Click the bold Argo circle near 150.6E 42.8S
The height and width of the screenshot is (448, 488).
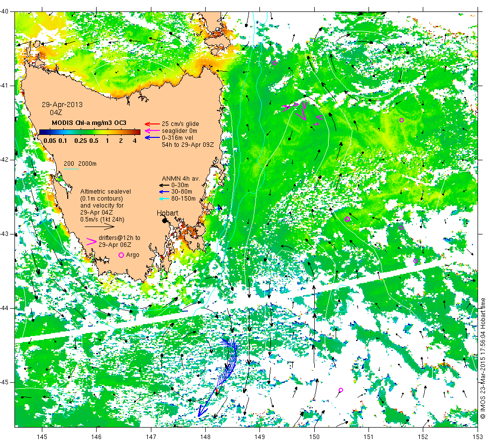click(x=348, y=220)
